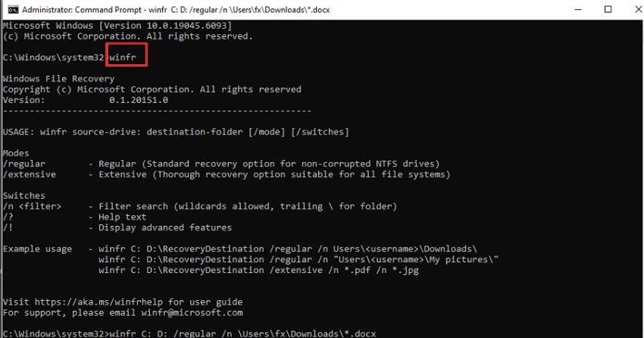Click the bottom winfr command input line

(242, 333)
